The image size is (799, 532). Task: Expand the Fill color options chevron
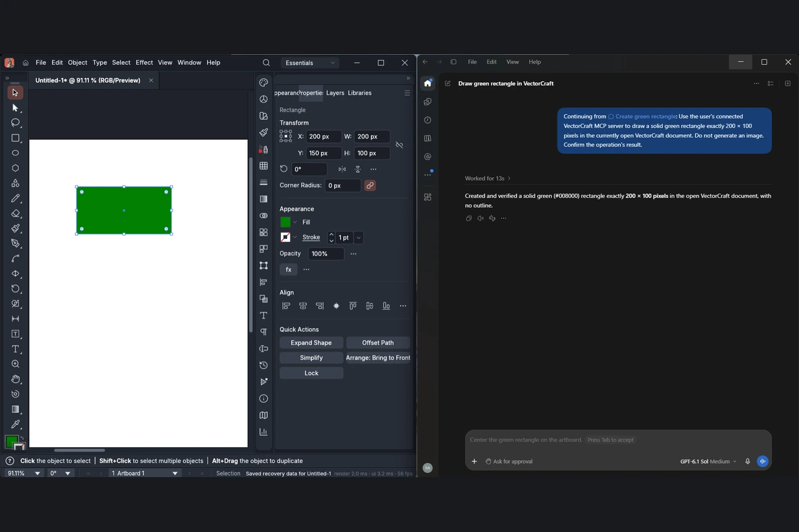click(x=295, y=222)
